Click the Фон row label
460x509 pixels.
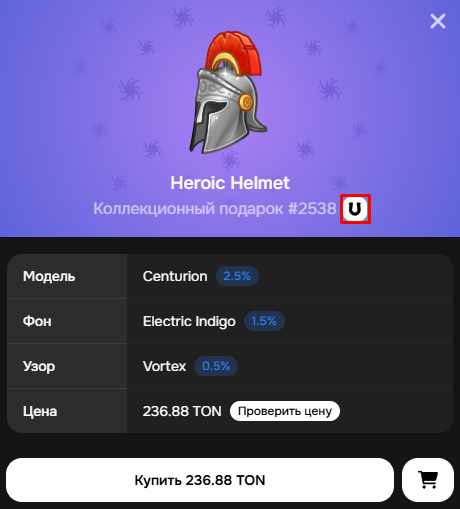pos(37,321)
